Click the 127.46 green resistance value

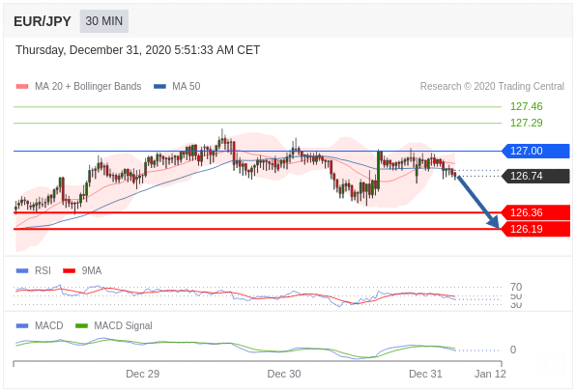pos(526,106)
